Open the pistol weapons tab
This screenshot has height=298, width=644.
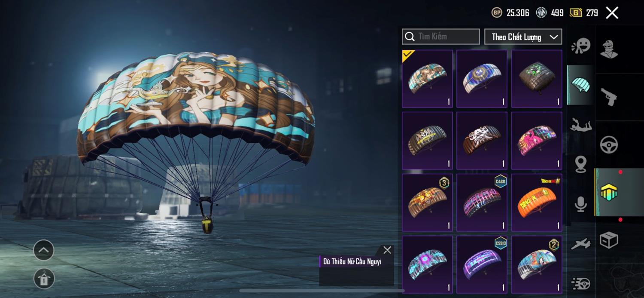click(x=609, y=97)
